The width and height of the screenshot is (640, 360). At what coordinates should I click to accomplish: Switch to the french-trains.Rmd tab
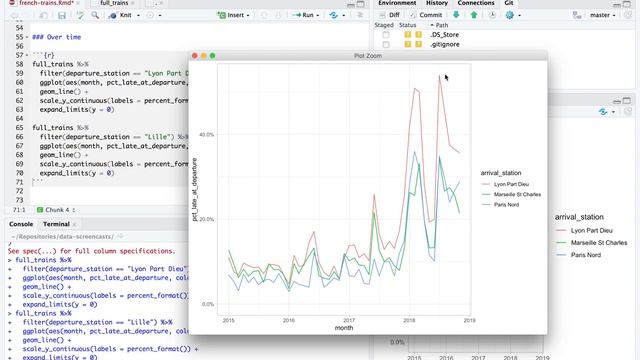pos(46,3)
